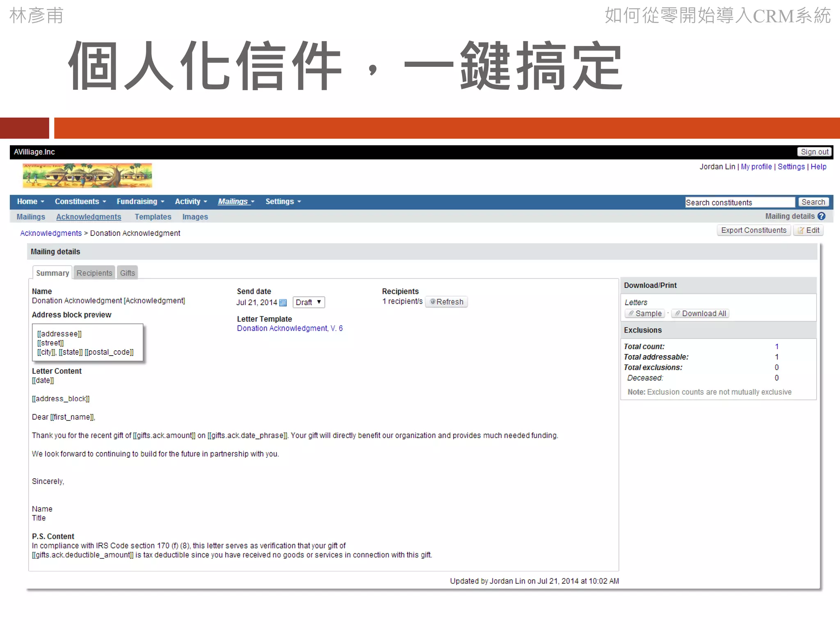Expand the Fundraising menu
The image size is (840, 630).
point(140,201)
